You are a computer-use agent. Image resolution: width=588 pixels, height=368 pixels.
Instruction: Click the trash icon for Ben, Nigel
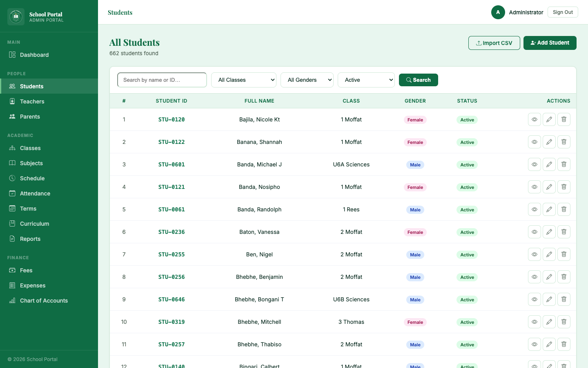click(x=564, y=254)
